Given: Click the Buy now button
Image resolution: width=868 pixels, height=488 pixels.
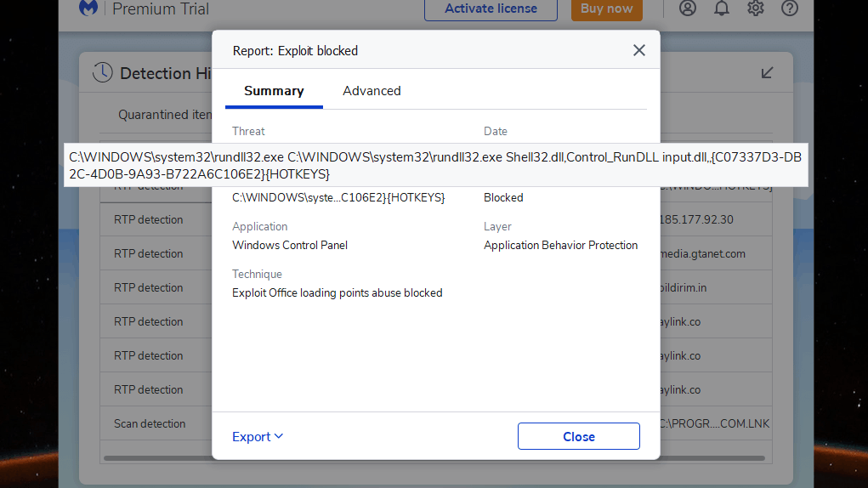Looking at the screenshot, I should [x=607, y=9].
